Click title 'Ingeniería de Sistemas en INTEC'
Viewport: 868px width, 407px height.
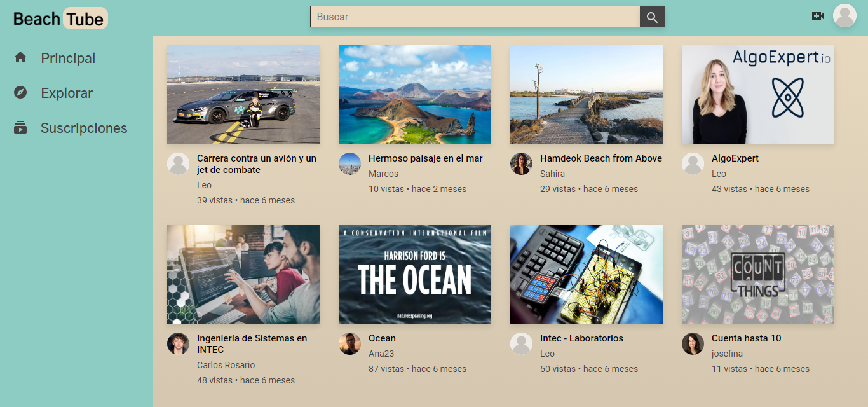(252, 344)
